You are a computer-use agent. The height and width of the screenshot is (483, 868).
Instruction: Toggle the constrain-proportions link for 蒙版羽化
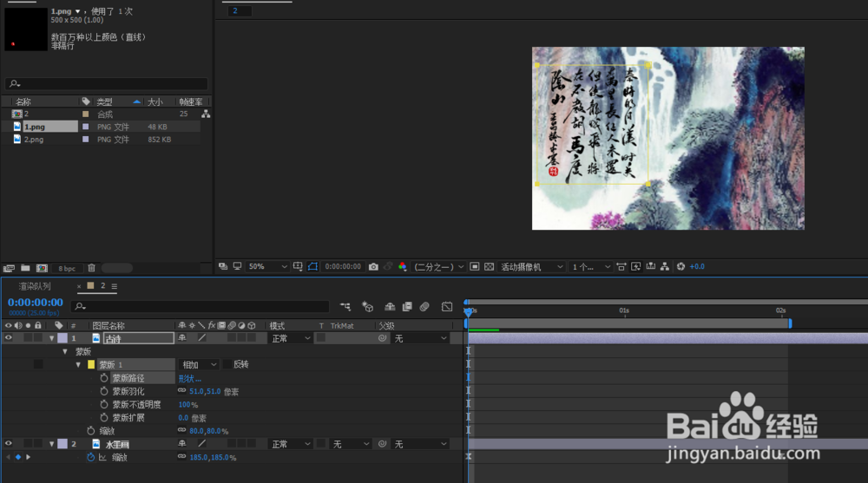181,390
